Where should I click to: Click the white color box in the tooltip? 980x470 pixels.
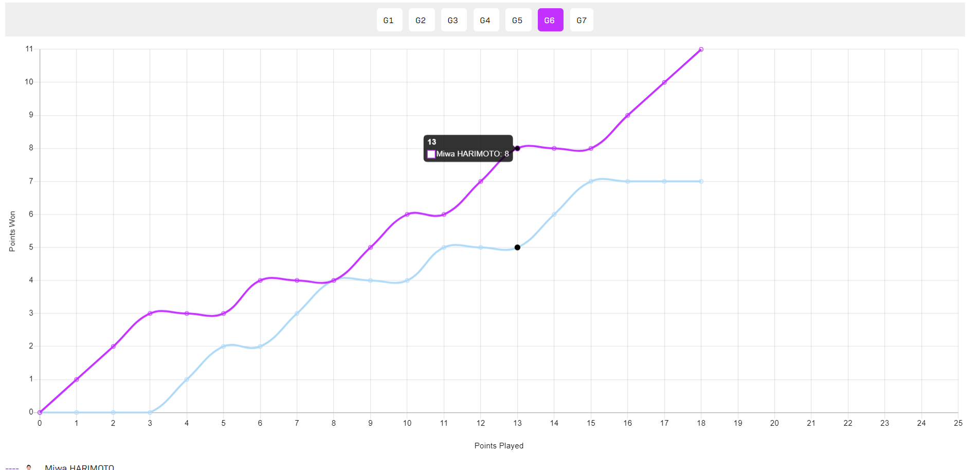pos(431,154)
